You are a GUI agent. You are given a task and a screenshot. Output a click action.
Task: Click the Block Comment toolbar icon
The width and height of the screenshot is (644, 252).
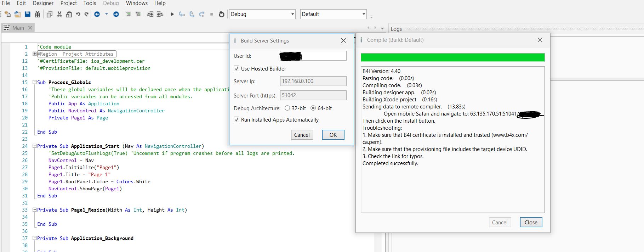128,14
